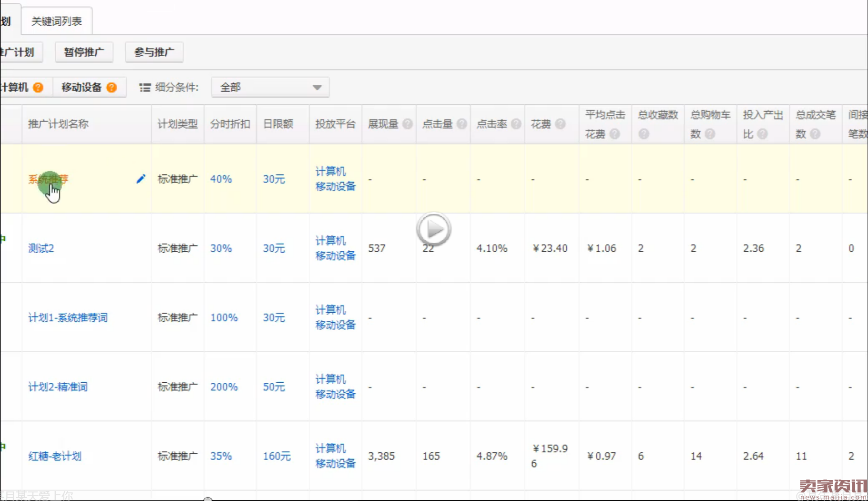Screen dimensions: 868x501
Task: Click the 30% discount of 测试2
Action: click(x=221, y=248)
